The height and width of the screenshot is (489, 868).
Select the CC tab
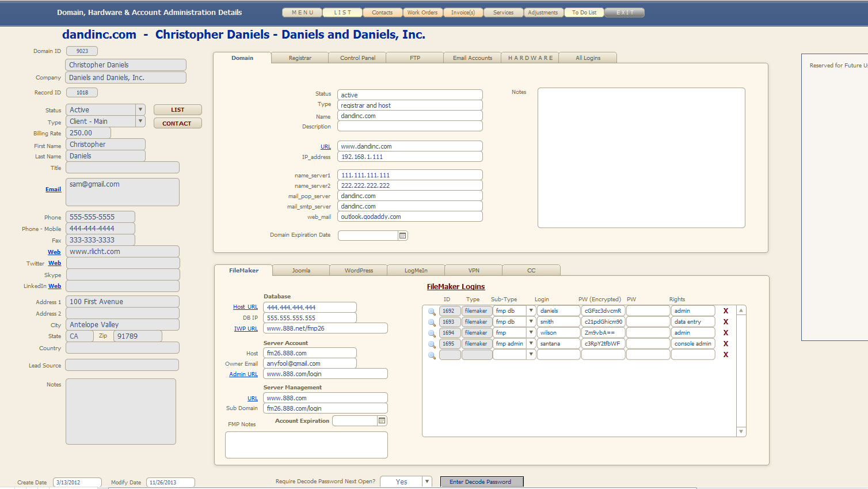531,270
